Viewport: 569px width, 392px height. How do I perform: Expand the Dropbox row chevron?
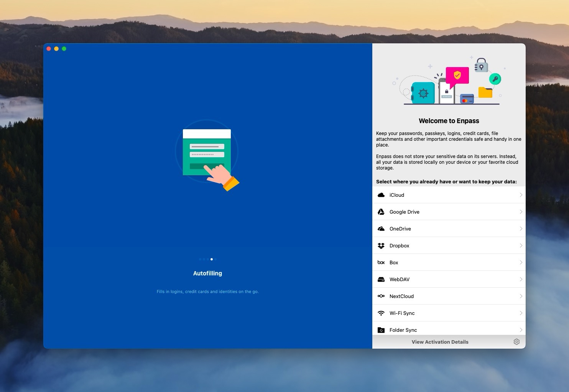point(521,245)
